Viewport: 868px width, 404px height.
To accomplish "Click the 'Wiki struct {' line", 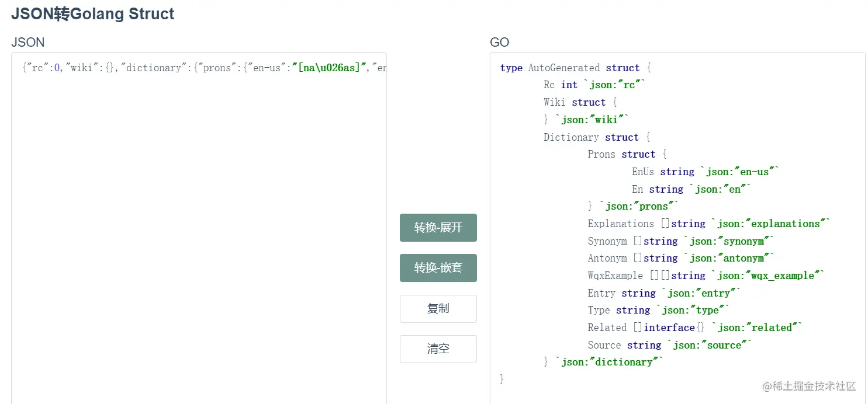I will click(580, 102).
